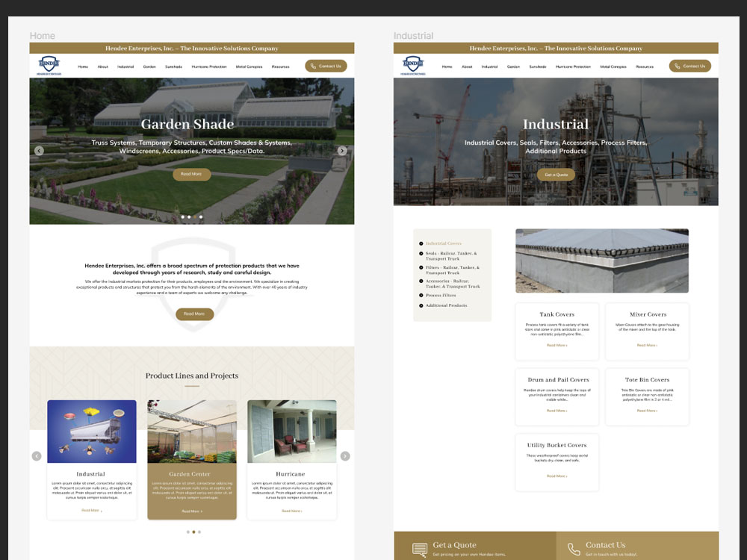This screenshot has height=560, width=747.
Task: Click Hendee logo in Industrial page header
Action: point(413,65)
